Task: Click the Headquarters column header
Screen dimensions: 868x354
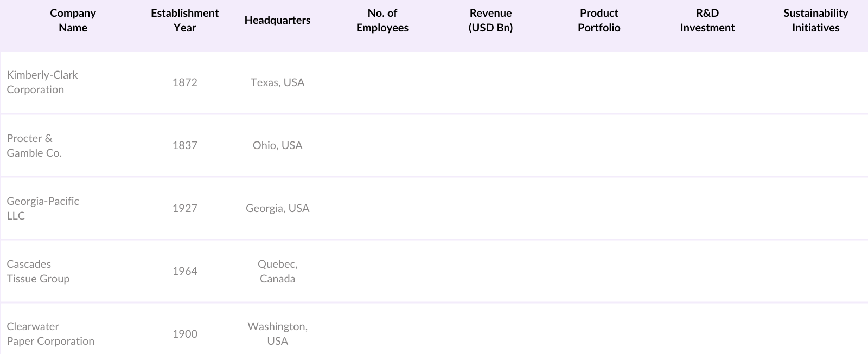Action: tap(277, 21)
